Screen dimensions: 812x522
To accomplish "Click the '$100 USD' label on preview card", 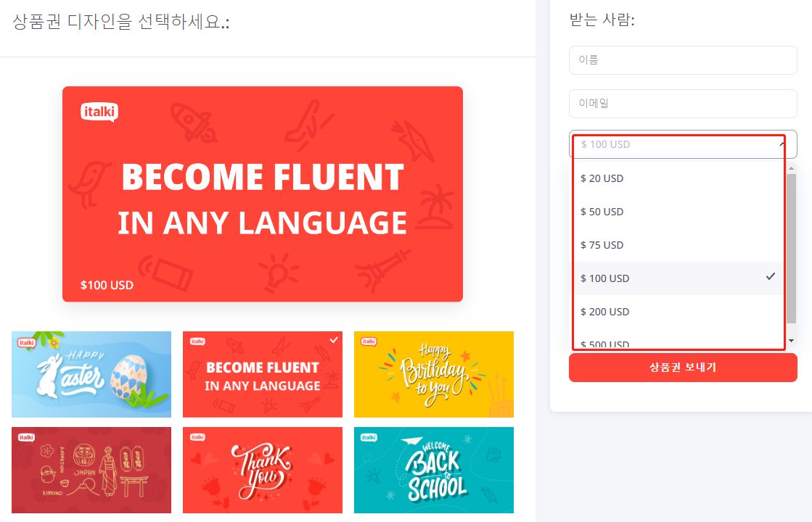I will click(107, 285).
